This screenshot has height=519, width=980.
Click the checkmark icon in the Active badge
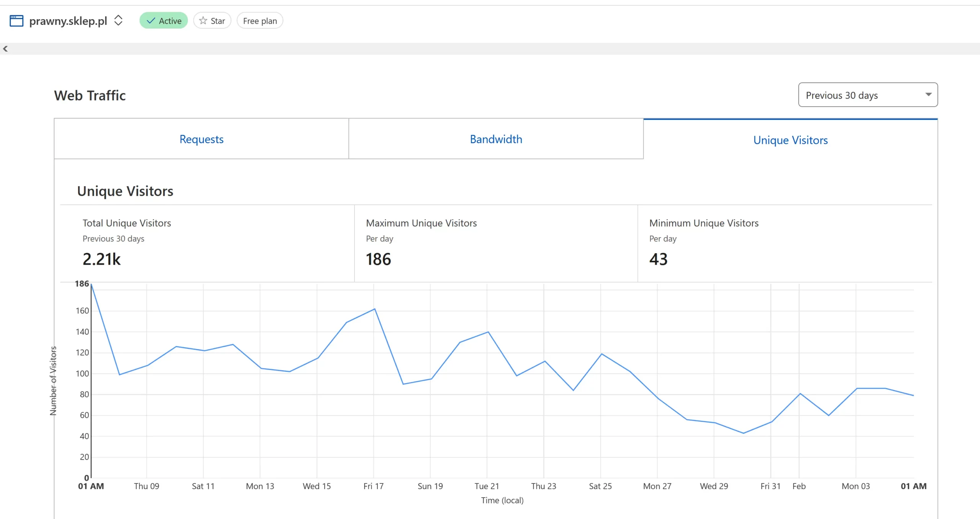[151, 21]
